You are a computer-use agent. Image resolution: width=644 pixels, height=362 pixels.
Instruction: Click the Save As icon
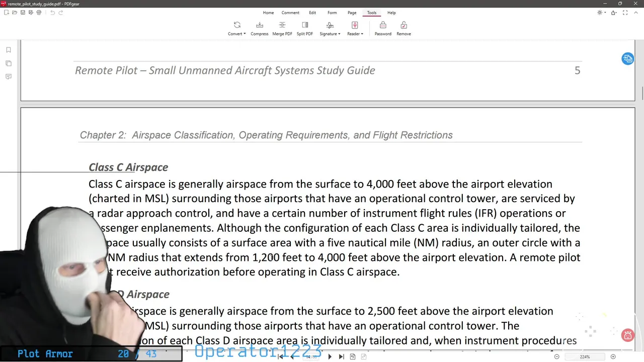(31, 13)
